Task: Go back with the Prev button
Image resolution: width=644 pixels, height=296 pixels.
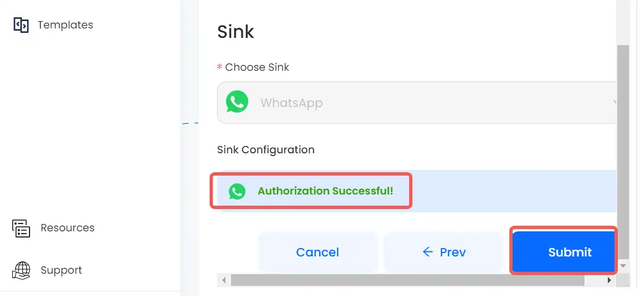Action: click(x=444, y=252)
